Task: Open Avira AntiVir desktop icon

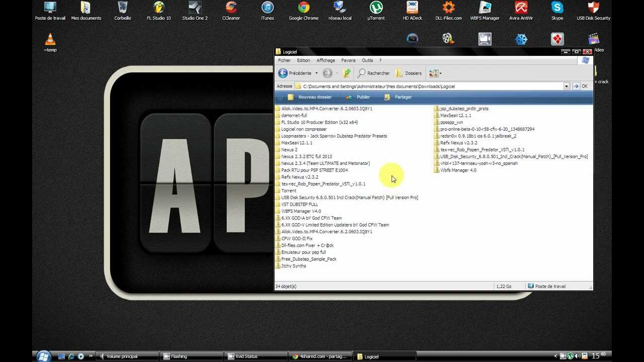Action: (521, 11)
